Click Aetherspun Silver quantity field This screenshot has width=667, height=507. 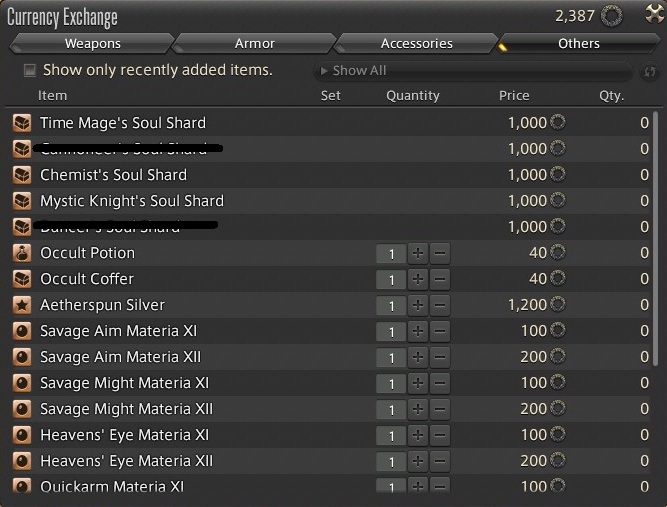[x=391, y=306]
